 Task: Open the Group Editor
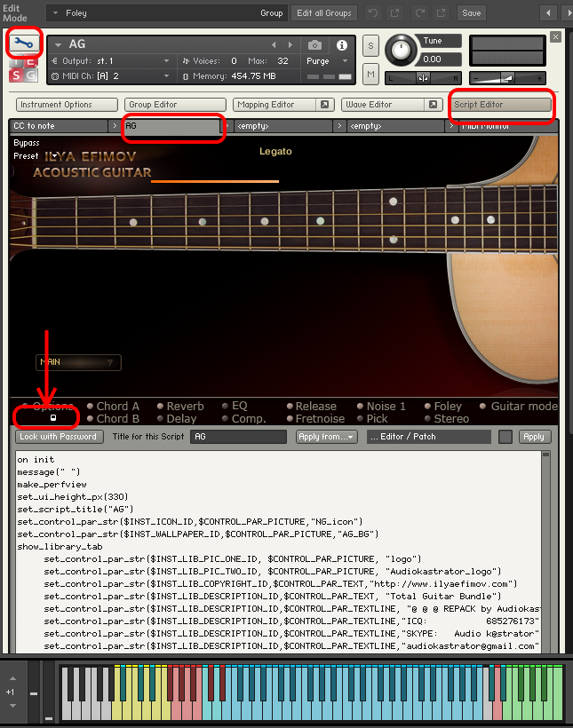click(x=175, y=105)
